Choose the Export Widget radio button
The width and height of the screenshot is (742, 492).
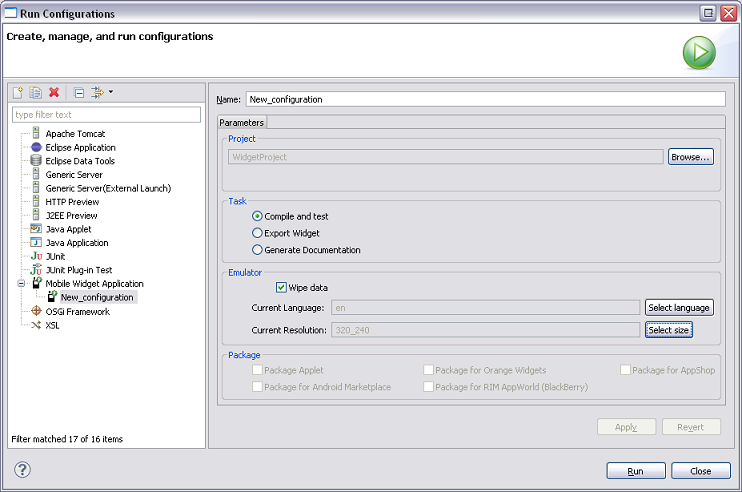coord(258,233)
